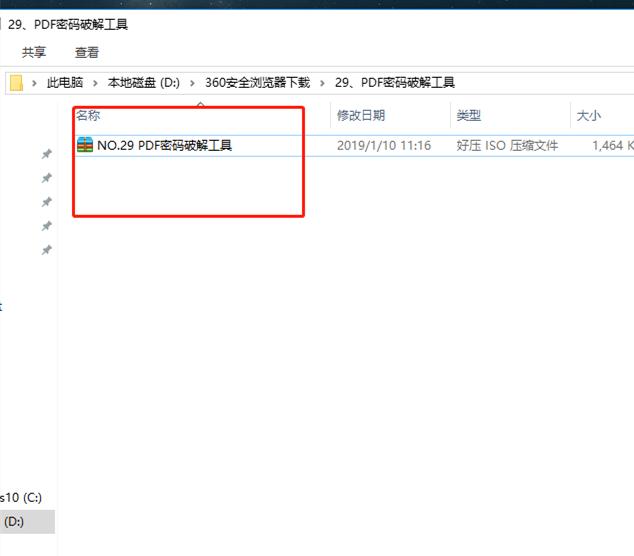
Task: Expand chevron after 本地磁盘 (D:) breadcrumb
Action: tap(192, 83)
